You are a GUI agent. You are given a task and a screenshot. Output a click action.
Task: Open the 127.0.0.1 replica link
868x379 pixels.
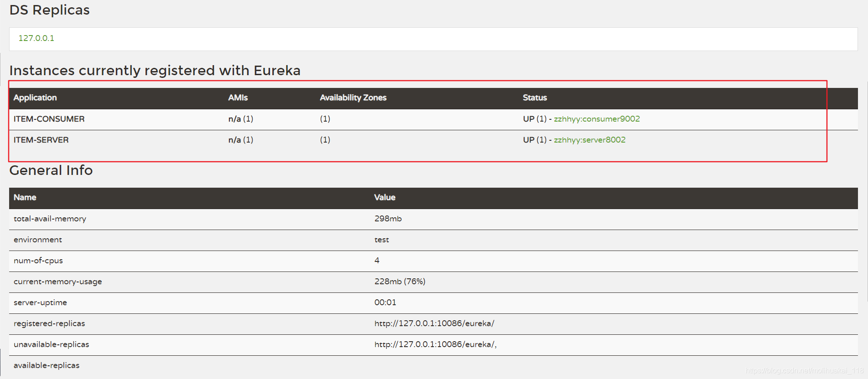[36, 38]
